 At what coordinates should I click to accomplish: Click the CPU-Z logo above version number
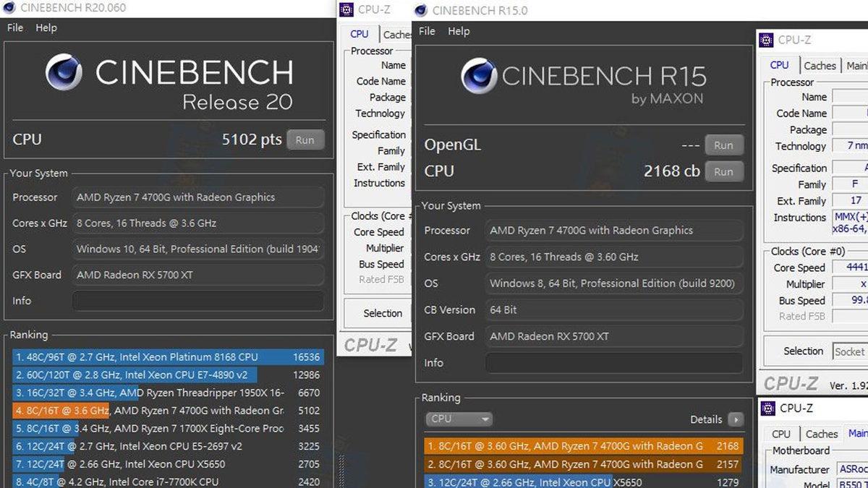791,384
